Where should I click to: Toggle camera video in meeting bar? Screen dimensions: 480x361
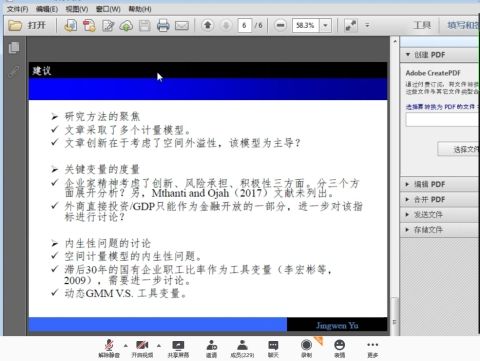(142, 349)
